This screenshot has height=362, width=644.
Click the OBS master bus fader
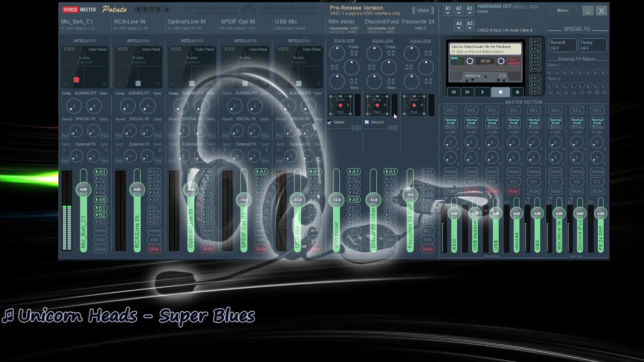pos(537,214)
